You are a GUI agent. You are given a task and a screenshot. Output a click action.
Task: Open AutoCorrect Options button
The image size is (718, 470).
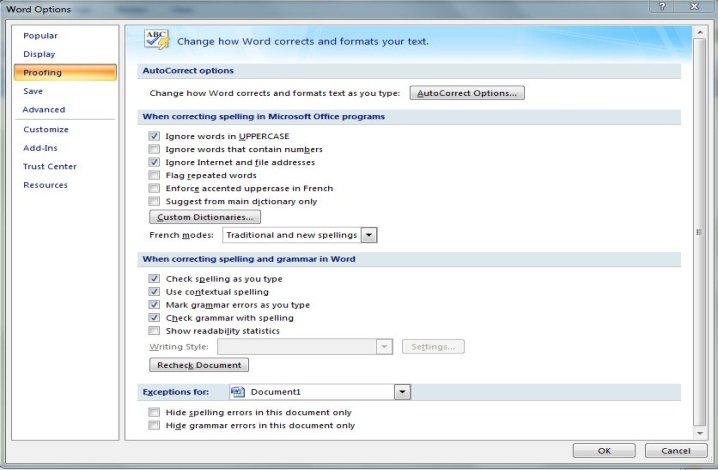click(x=467, y=93)
